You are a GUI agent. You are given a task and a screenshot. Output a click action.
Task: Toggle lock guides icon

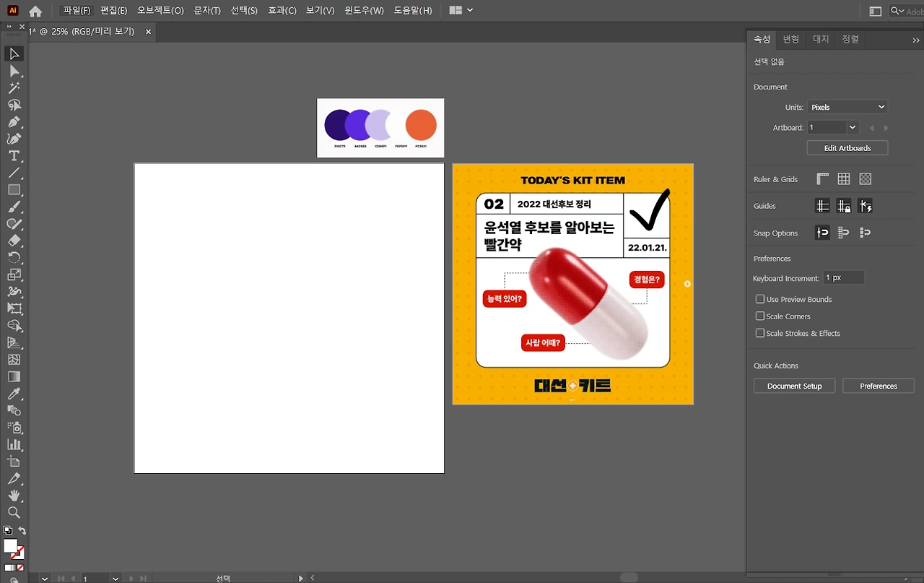click(844, 207)
